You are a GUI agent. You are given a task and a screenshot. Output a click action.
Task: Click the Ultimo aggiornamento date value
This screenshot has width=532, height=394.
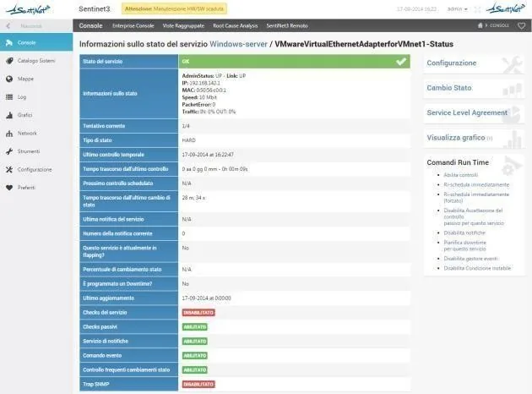pos(206,298)
